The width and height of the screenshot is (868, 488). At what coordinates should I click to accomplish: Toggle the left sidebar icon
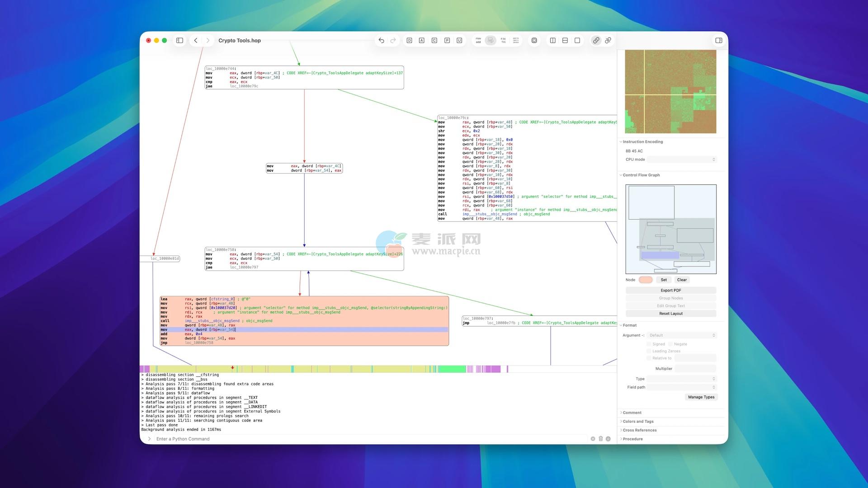(x=179, y=41)
